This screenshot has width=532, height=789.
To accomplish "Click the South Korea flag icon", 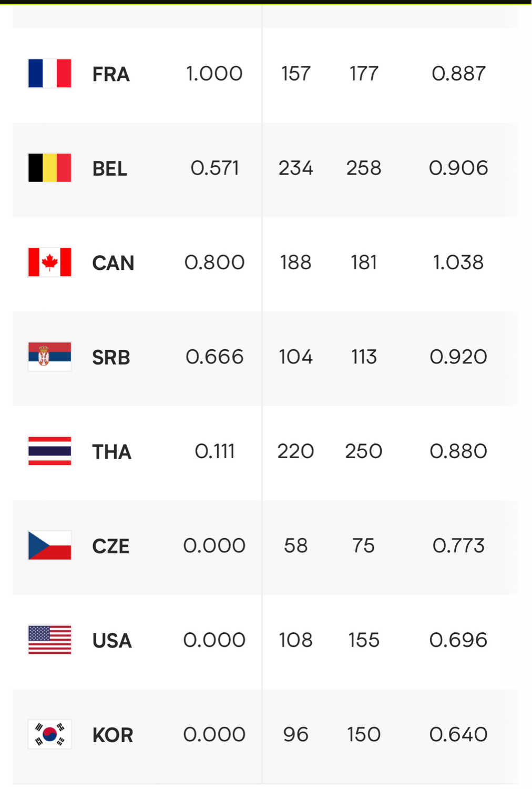I will coord(49,734).
